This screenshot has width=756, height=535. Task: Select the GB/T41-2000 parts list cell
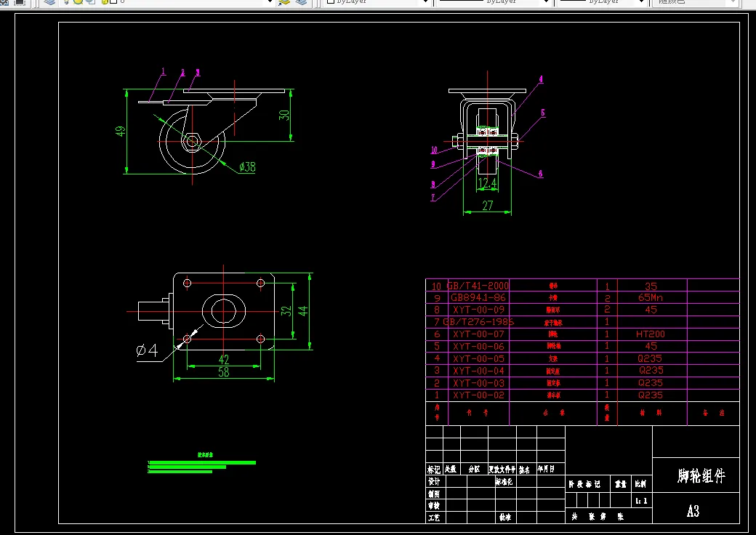[x=478, y=286]
